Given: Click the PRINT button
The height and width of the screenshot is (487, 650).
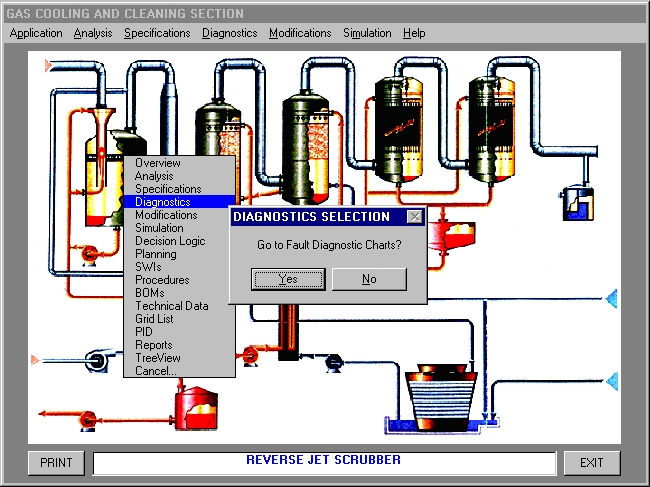Looking at the screenshot, I should coord(56,463).
